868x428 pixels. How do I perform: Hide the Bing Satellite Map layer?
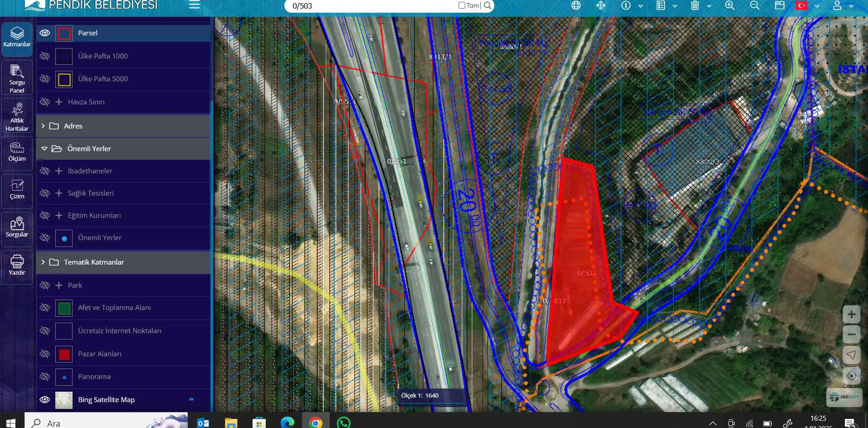tap(45, 399)
